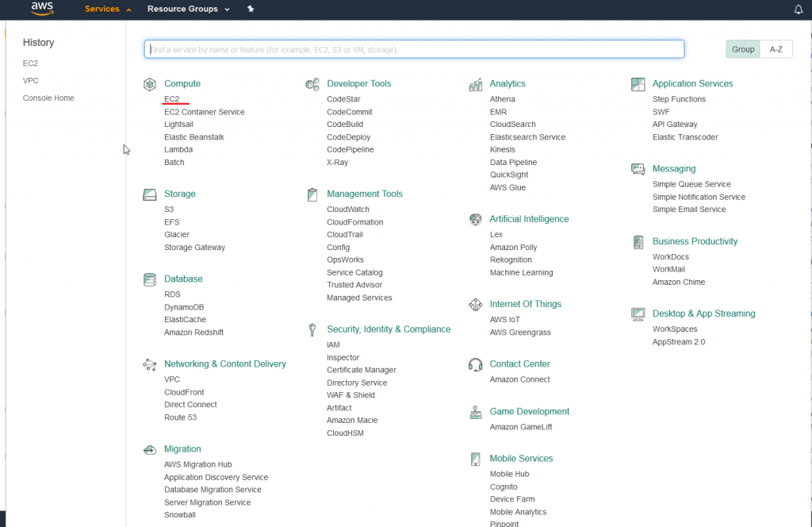This screenshot has width=812, height=527.
Task: Select VPC from the History sidebar
Action: [x=30, y=80]
